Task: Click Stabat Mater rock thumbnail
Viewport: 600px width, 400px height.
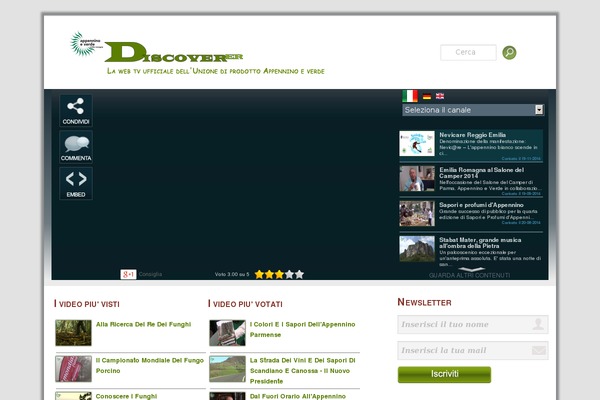Action: pos(417,249)
